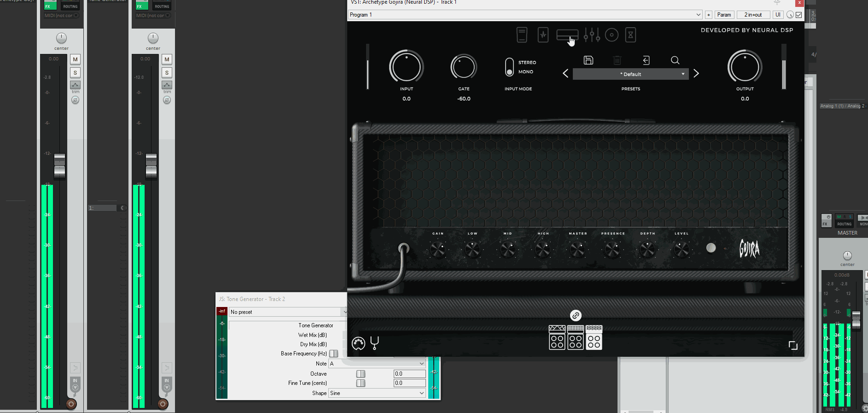
Task: Select the amp head section icon
Action: (x=567, y=35)
